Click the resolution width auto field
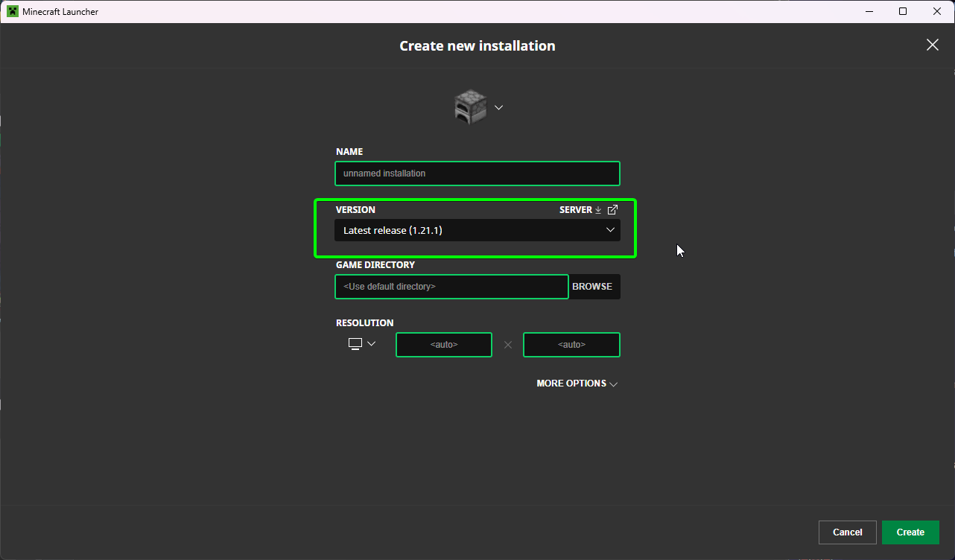Image resolution: width=955 pixels, height=560 pixels. point(444,345)
